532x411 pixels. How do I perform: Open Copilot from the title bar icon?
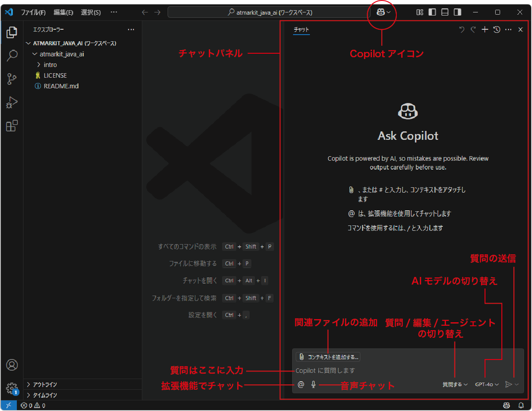[x=380, y=12]
